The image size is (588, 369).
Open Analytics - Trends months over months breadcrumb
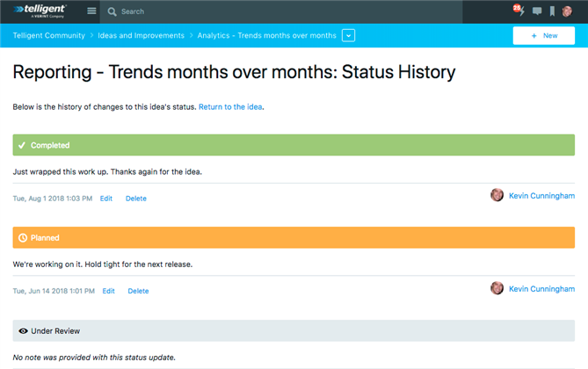(x=266, y=35)
